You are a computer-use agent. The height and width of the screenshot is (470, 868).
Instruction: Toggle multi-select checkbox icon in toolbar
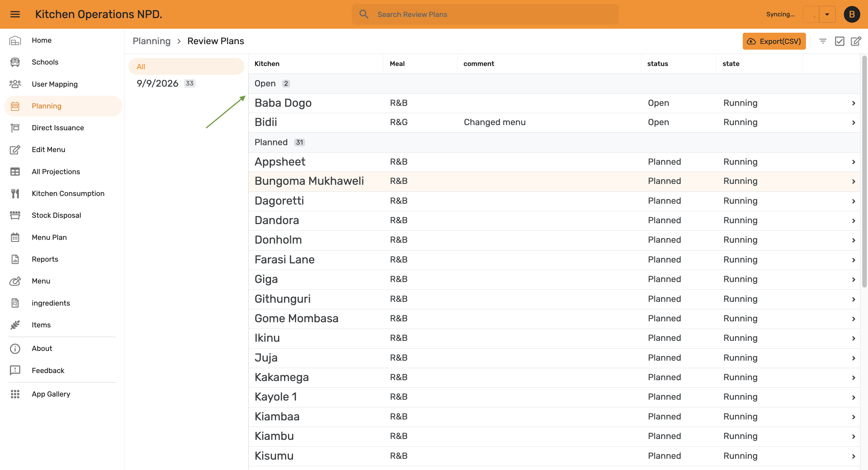[839, 41]
